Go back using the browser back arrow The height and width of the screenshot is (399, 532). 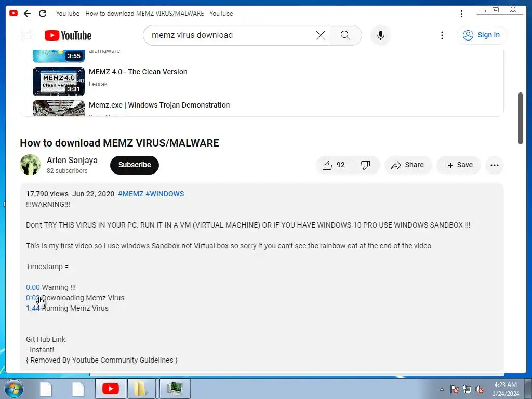28,13
